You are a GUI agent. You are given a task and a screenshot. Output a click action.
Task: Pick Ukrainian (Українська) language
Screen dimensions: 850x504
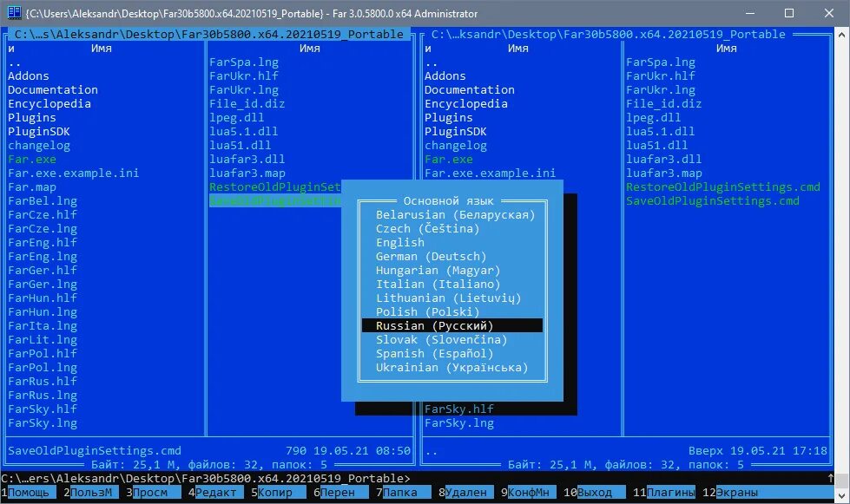click(452, 368)
